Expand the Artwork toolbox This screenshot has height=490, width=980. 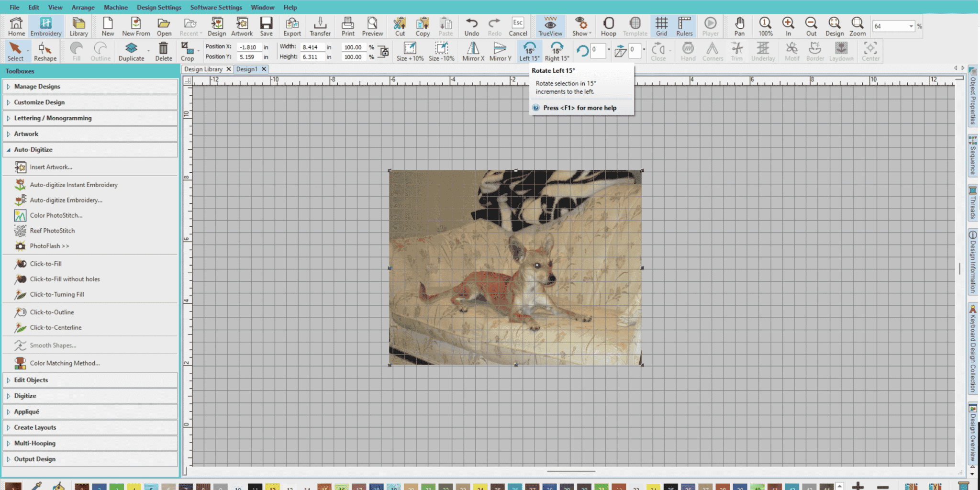point(90,134)
